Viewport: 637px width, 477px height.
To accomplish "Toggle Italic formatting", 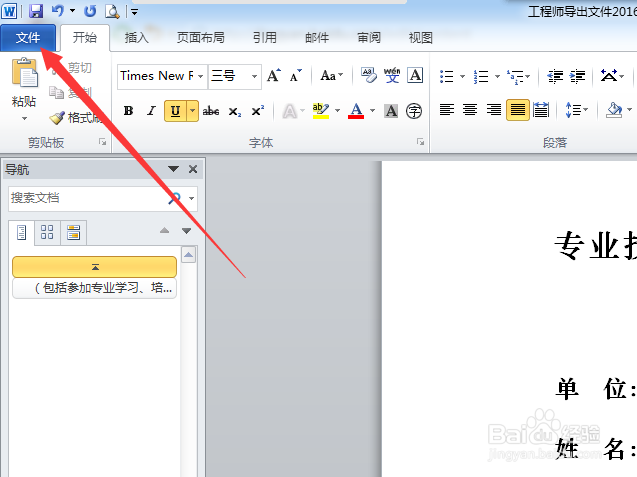I will coord(151,111).
